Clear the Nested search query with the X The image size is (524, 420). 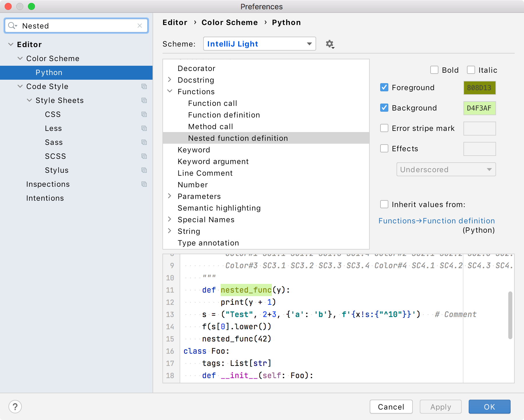coord(140,26)
